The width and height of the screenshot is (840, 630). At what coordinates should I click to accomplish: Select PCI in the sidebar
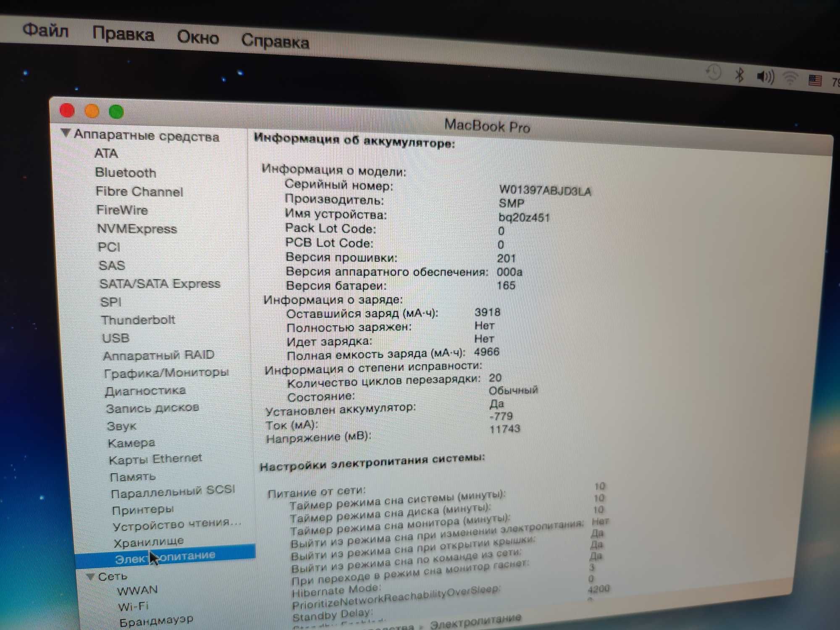[x=109, y=247]
